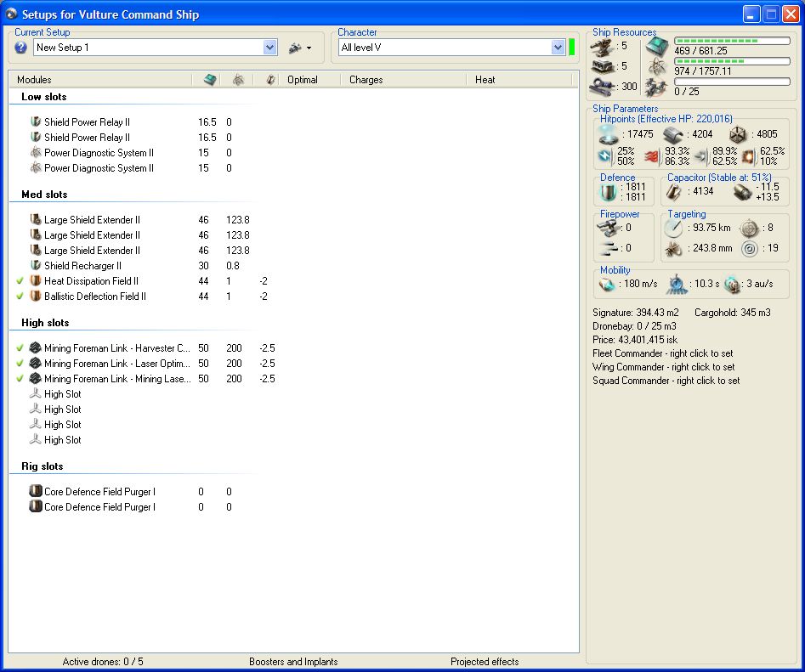The width and height of the screenshot is (805, 672).
Task: Select the third Large Shield Extender II row
Action: pyautogui.click(x=92, y=251)
